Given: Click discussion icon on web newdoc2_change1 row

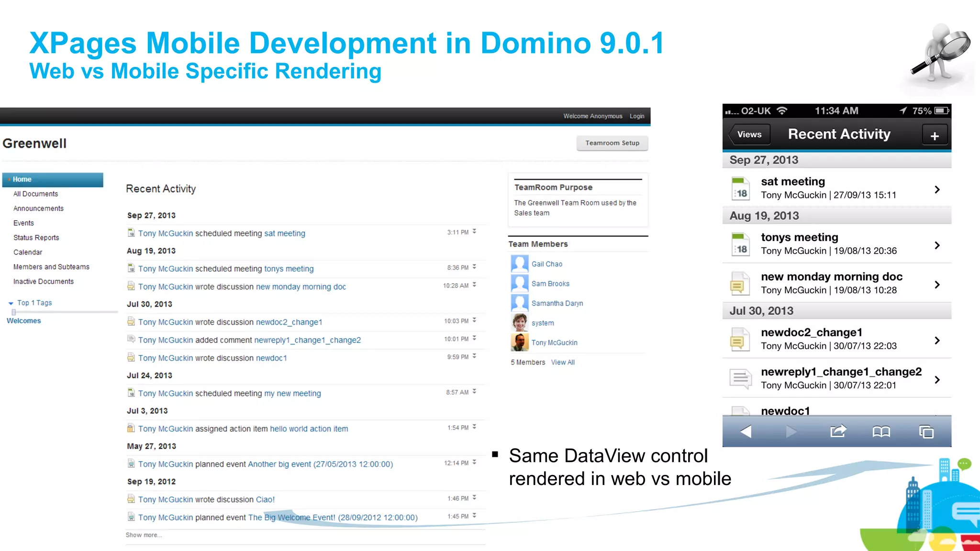Looking at the screenshot, I should click(x=131, y=322).
